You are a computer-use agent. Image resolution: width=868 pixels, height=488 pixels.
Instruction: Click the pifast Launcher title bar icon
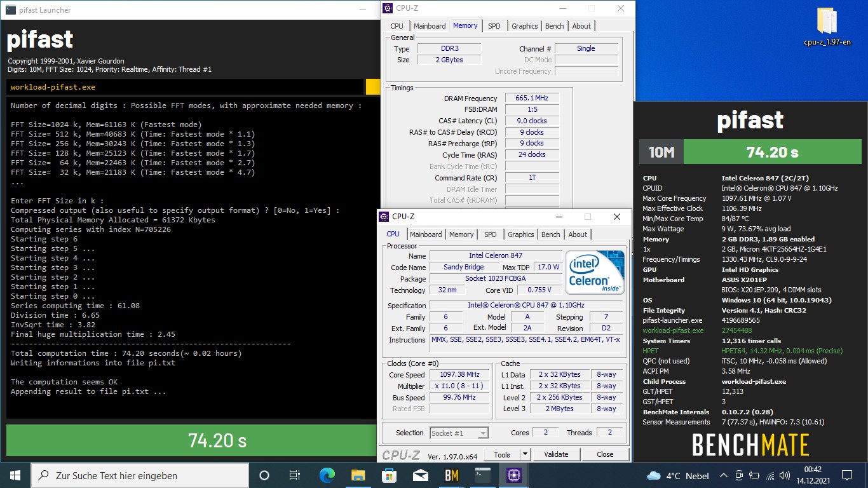point(10,10)
